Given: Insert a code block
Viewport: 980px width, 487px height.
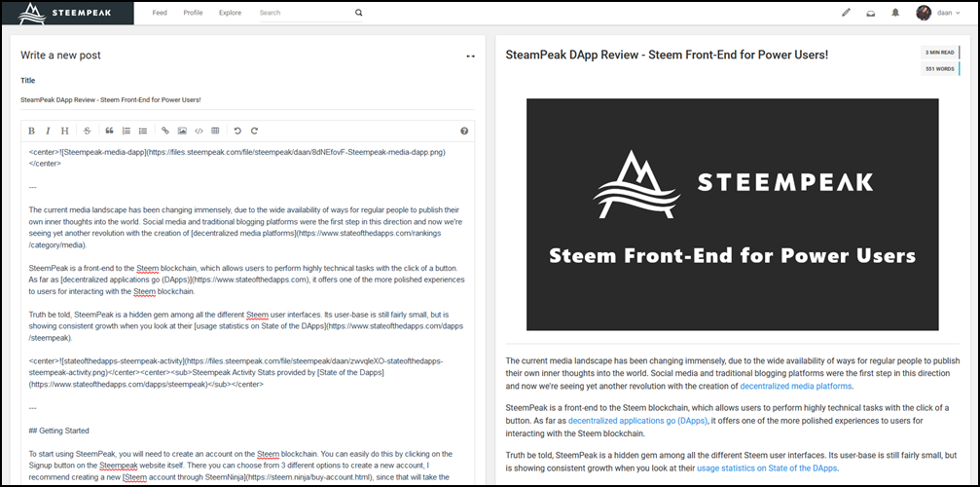Looking at the screenshot, I should 199,131.
